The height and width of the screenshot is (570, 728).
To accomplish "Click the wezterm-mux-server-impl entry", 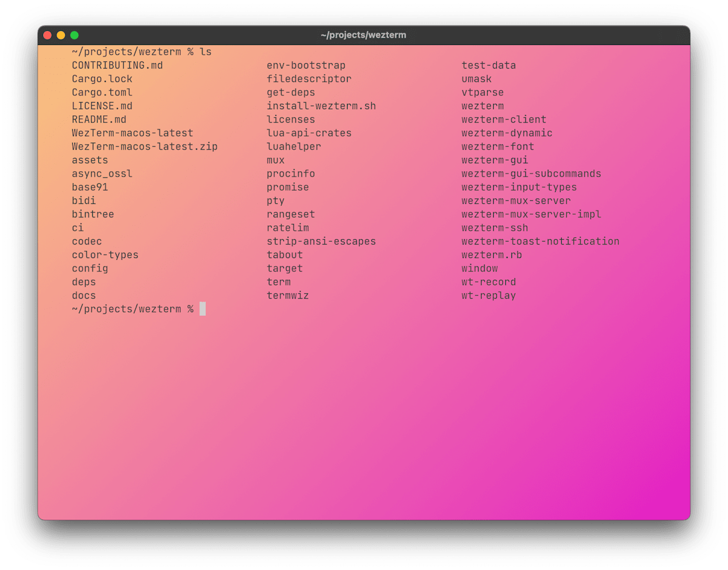I will (531, 214).
